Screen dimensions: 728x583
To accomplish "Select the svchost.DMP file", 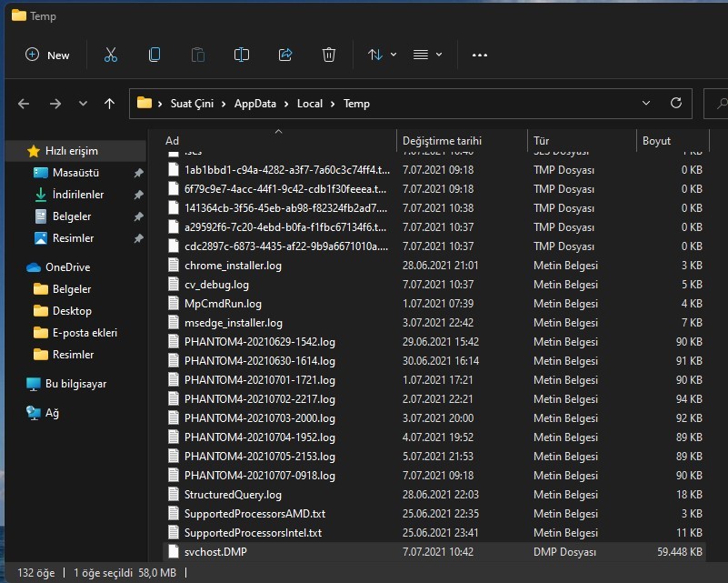I will tap(215, 552).
